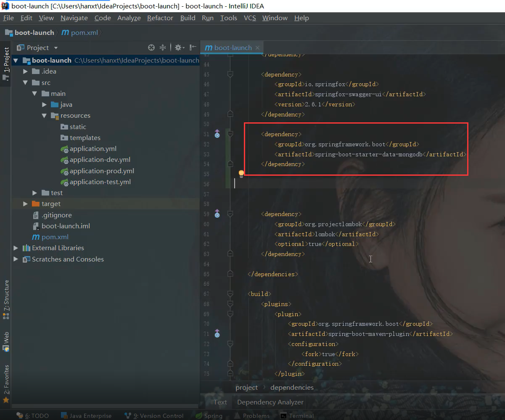Expand External Libraries node
This screenshot has height=420, width=505.
pos(16,248)
